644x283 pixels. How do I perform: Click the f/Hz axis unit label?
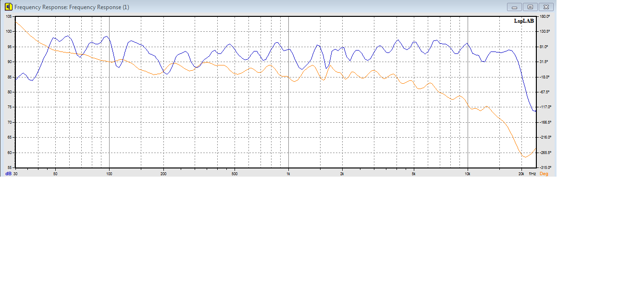[x=532, y=173]
